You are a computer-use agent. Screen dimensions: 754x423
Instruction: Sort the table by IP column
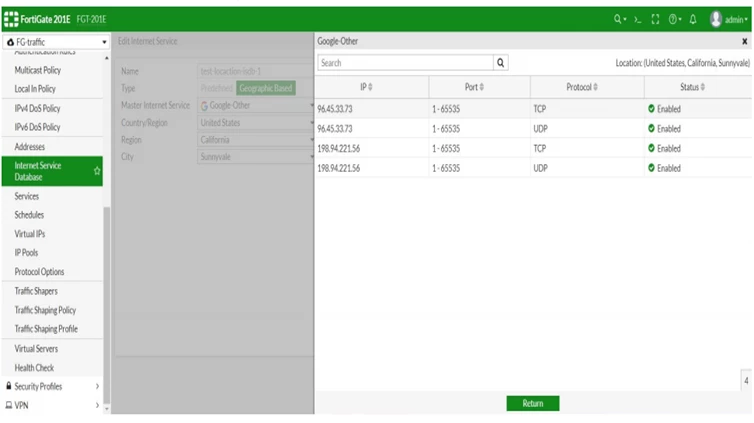(366, 87)
